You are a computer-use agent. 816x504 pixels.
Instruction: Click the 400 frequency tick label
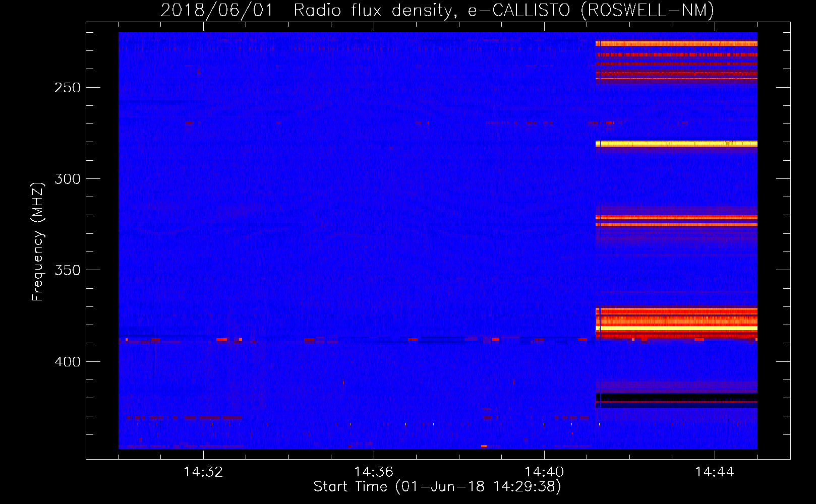pyautogui.click(x=68, y=362)
